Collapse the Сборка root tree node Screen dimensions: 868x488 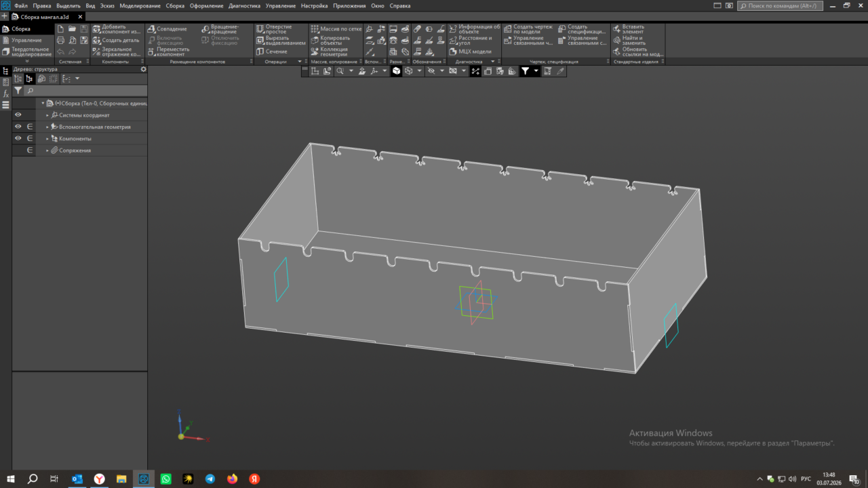pyautogui.click(x=43, y=104)
